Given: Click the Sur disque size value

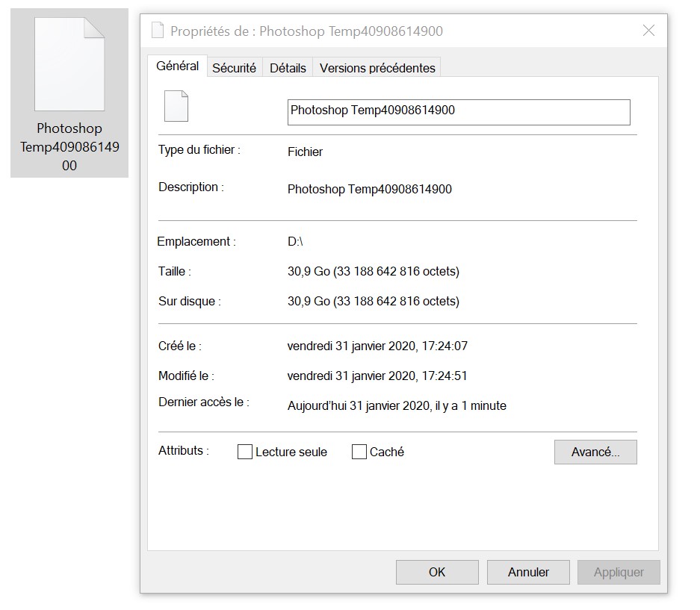Looking at the screenshot, I should [374, 301].
